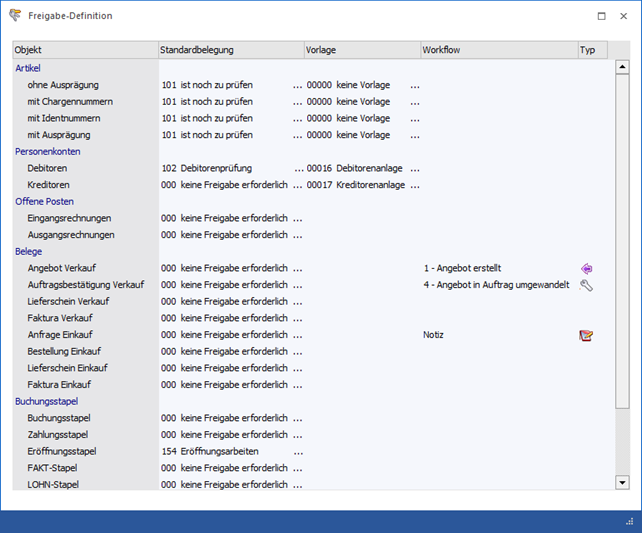Click the wrench icon for Auftragsbestätigung Verkauf
Viewport: 642px width, 533px height.
coord(586,285)
